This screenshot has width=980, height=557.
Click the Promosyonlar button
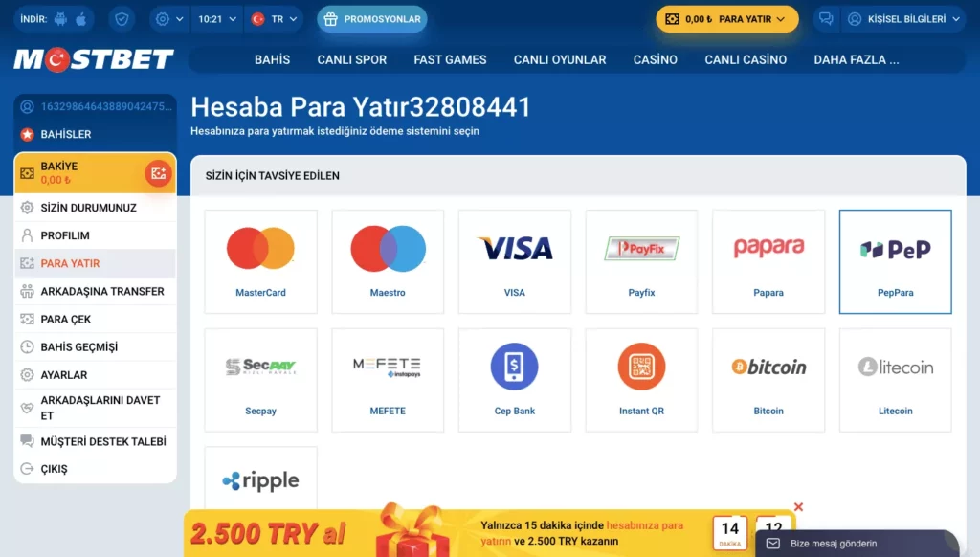pos(372,19)
